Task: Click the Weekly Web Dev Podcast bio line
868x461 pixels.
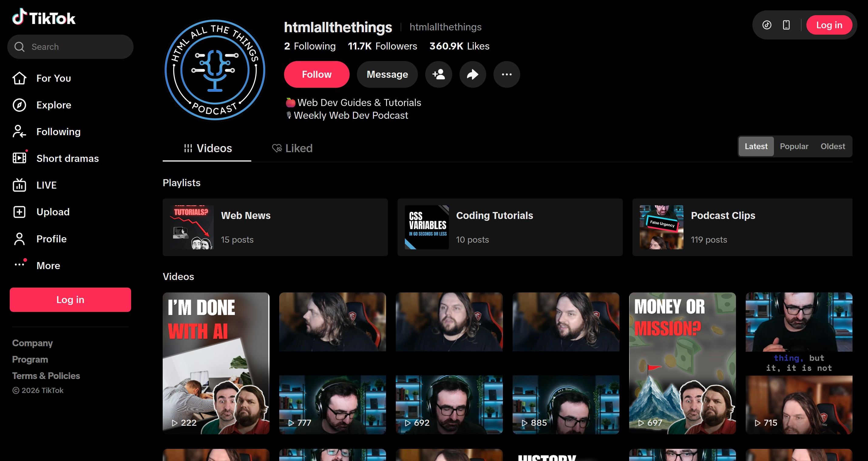Action: click(347, 115)
